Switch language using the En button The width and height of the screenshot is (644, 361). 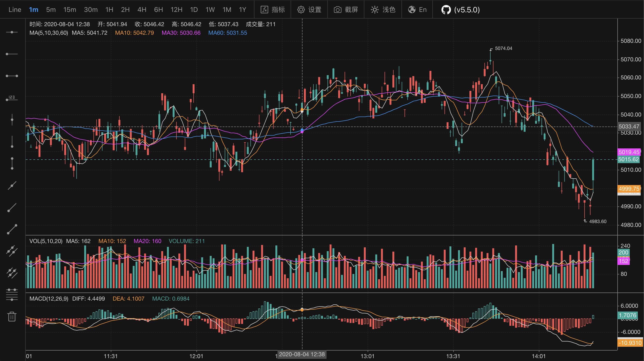tap(417, 10)
